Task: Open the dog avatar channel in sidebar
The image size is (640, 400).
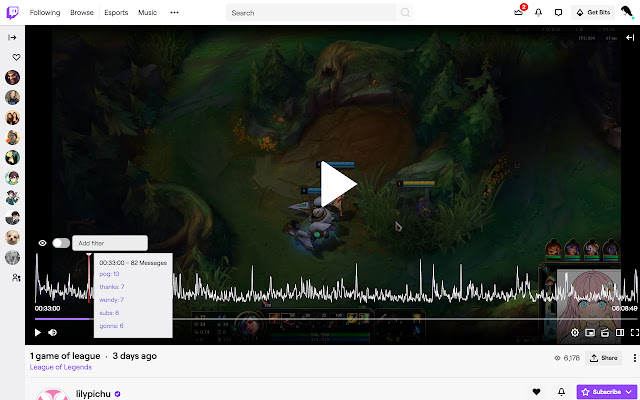Action: pyautogui.click(x=12, y=237)
